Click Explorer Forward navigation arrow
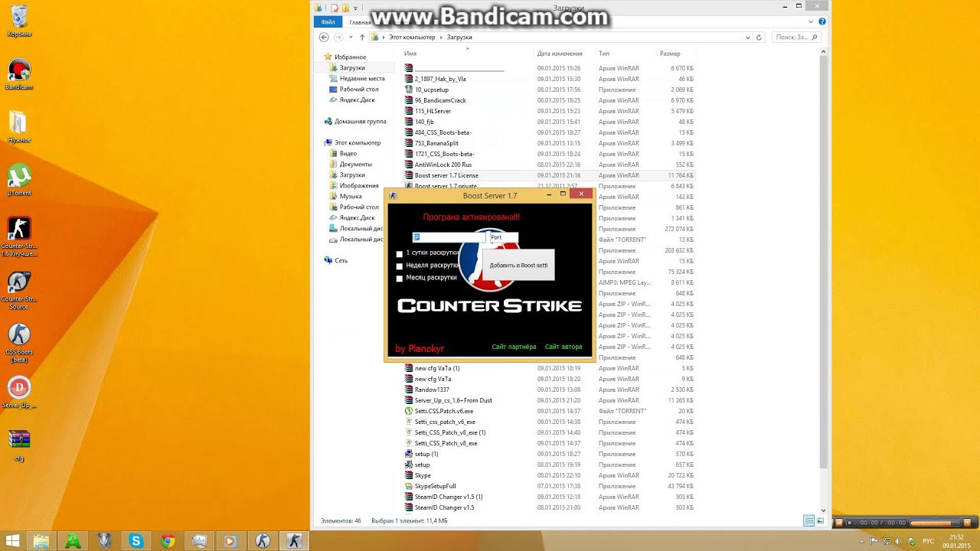The image size is (980, 551). tap(339, 37)
